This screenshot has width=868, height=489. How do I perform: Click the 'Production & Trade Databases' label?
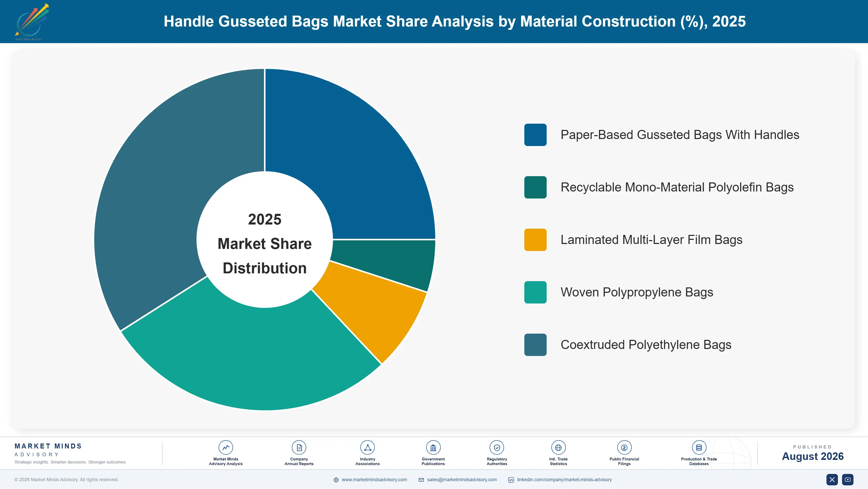tap(699, 461)
